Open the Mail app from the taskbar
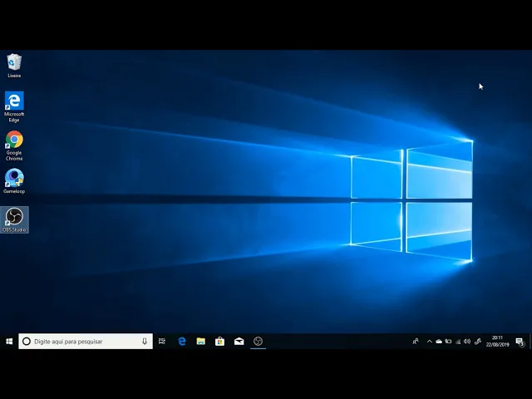The image size is (532, 399). tap(239, 342)
